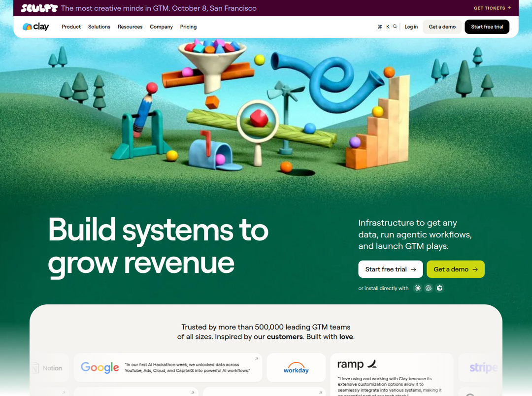Go to the Pricing page
The height and width of the screenshot is (396, 532).
(x=188, y=27)
